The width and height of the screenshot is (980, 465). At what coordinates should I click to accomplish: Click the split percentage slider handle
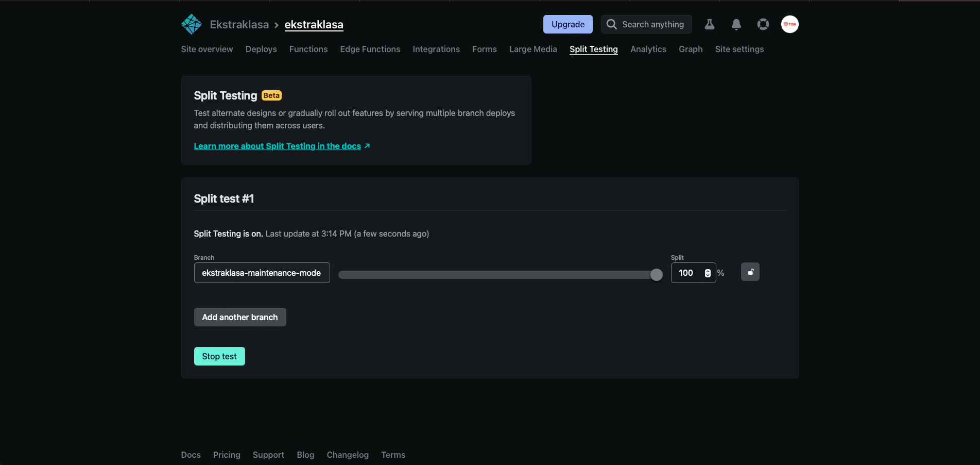pyautogui.click(x=656, y=275)
